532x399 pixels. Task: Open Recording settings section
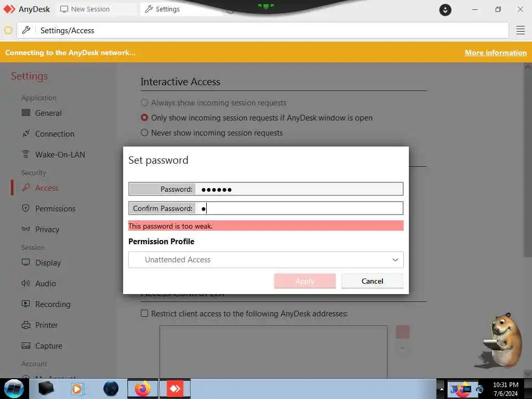(52, 304)
